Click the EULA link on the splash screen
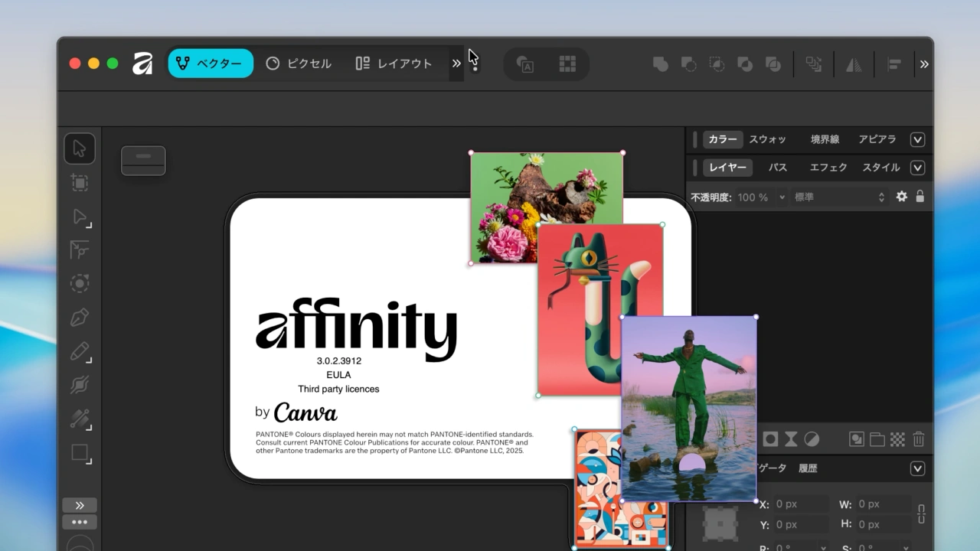Image resolution: width=980 pixels, height=551 pixels. 338,374
